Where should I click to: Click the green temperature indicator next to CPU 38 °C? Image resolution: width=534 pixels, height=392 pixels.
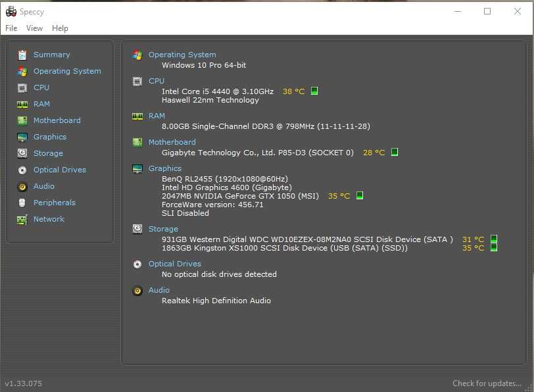click(x=314, y=91)
